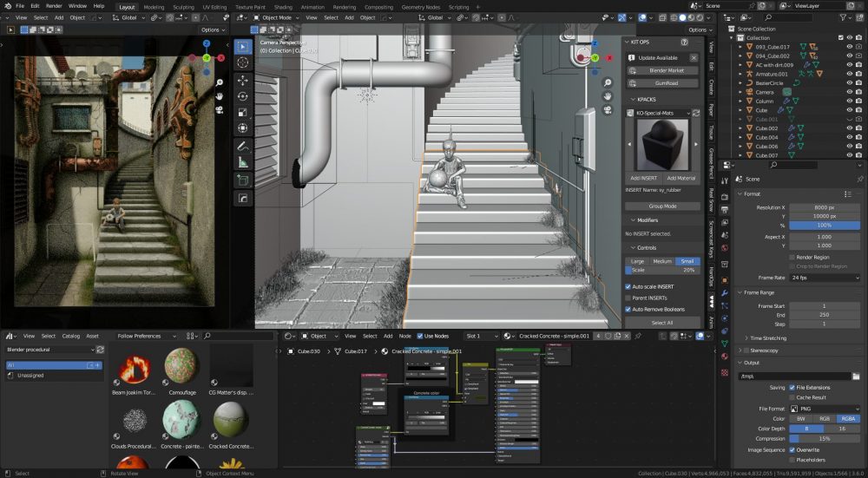Screen dimensions: 868x478
Task: Choose the Annotate pencil tool
Action: coord(243,145)
